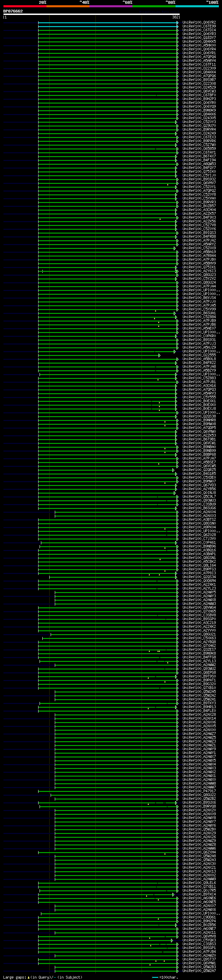This screenshot has width=222, height=980.
Task: Click the UniRef100_B9SGP1 hit
Action: point(199,948)
